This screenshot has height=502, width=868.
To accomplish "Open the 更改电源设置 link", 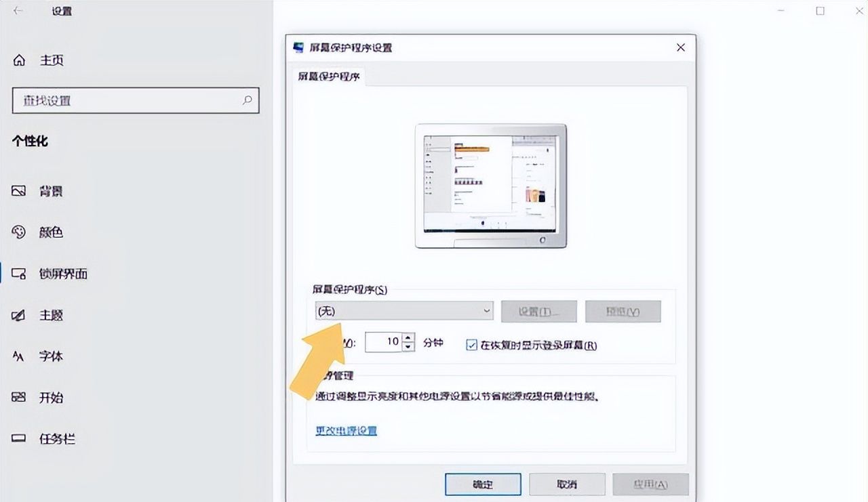I will [x=347, y=430].
